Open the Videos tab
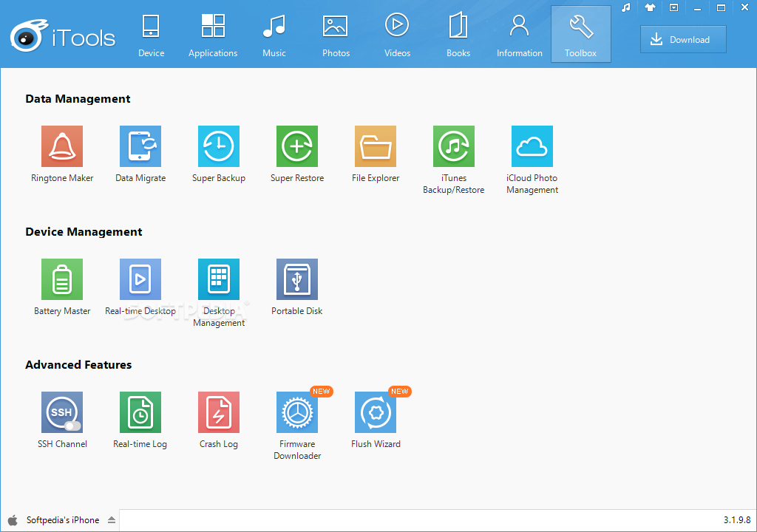Viewport: 757px width, 532px height. coord(397,35)
